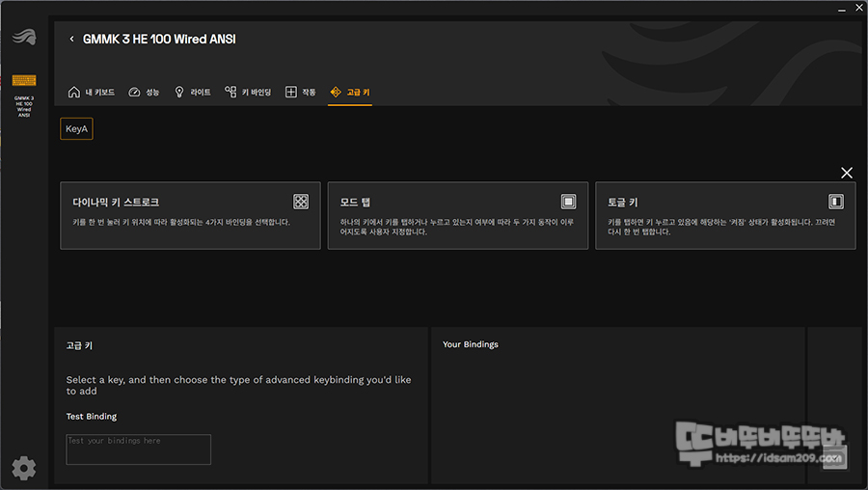Click the mod tap icon on the card

click(x=568, y=202)
